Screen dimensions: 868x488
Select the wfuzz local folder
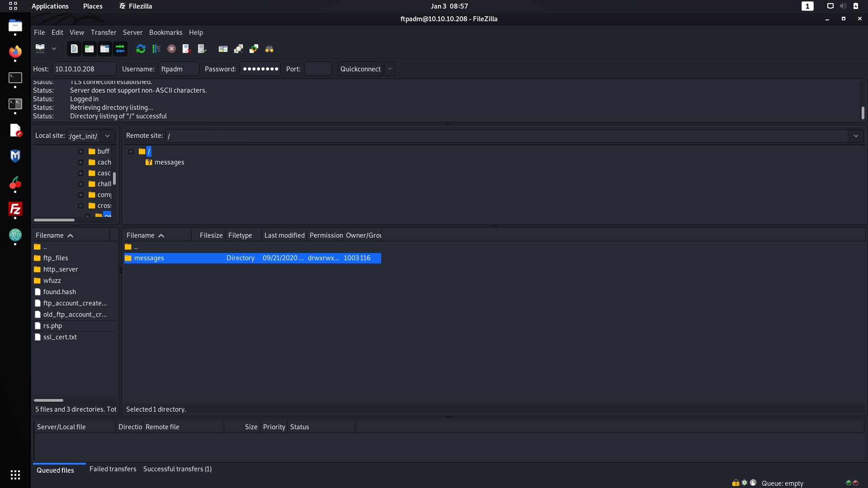52,281
